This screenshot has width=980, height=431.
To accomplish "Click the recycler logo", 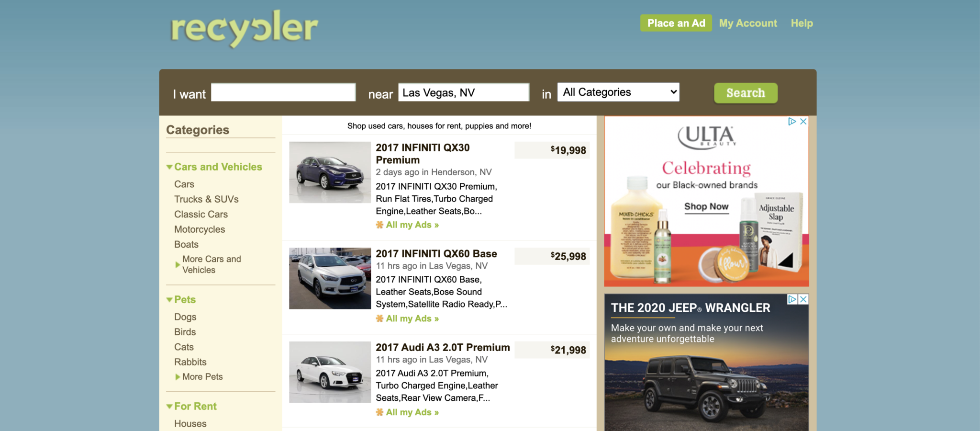I will pos(244,29).
